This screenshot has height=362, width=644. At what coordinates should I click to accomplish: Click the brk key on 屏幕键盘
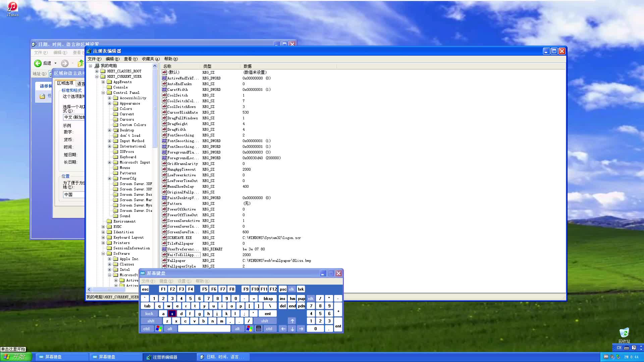tap(301, 289)
